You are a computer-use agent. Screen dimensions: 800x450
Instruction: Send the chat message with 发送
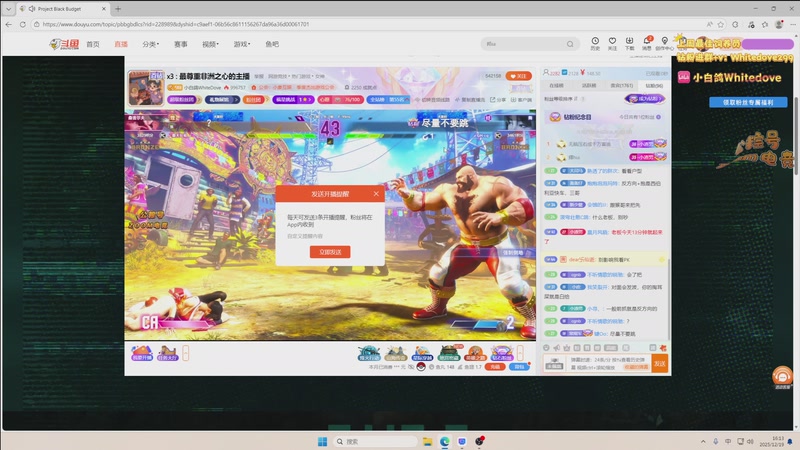click(x=660, y=363)
